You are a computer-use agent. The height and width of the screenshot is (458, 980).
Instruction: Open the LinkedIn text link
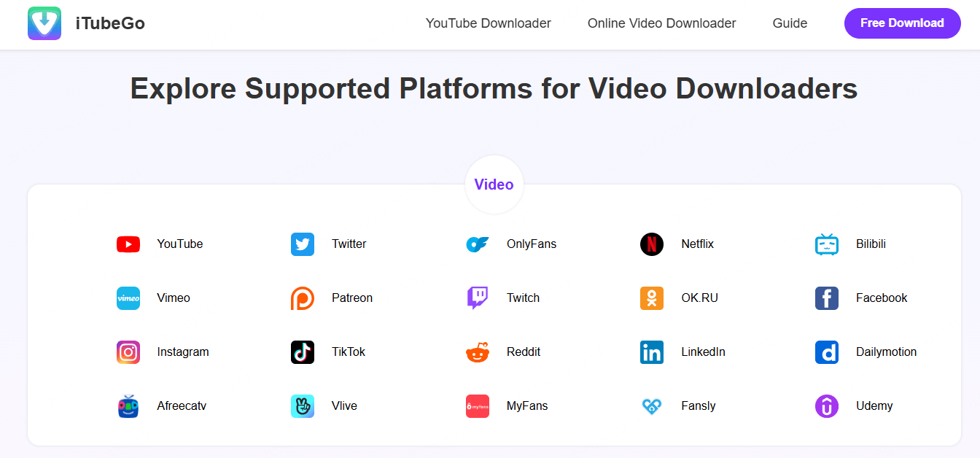point(704,352)
